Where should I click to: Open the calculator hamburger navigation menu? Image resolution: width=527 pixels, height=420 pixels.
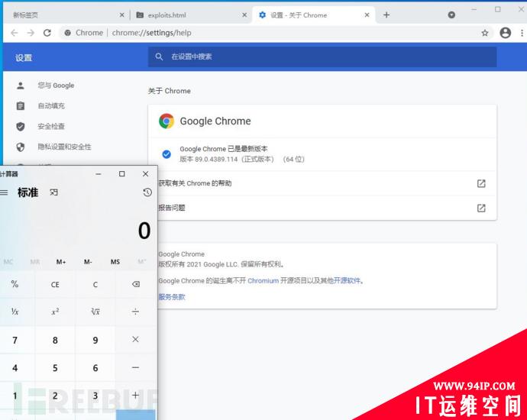[x=5, y=192]
